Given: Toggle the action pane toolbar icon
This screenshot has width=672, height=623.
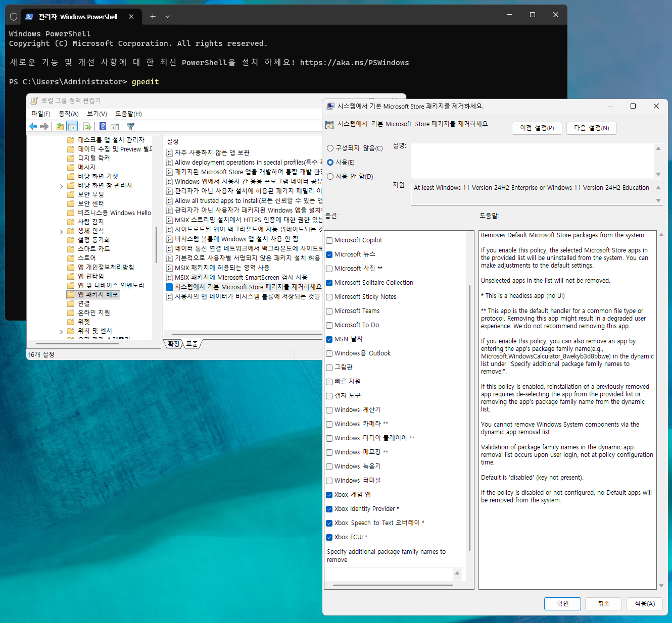Looking at the screenshot, I should point(115,127).
